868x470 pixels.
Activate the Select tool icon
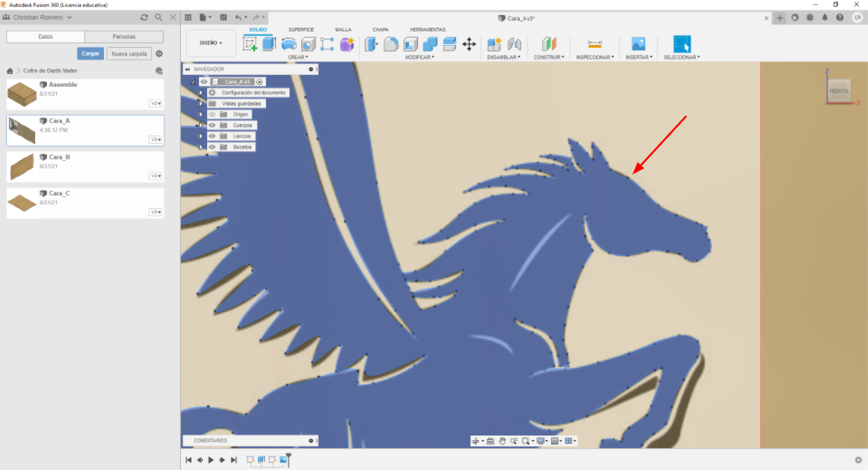[x=682, y=44]
